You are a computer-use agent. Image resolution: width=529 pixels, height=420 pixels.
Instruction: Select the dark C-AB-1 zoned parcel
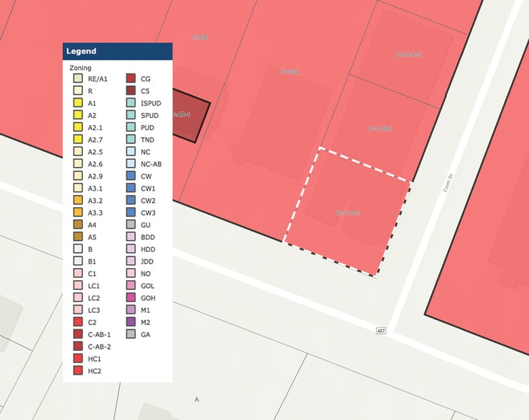pos(191,116)
